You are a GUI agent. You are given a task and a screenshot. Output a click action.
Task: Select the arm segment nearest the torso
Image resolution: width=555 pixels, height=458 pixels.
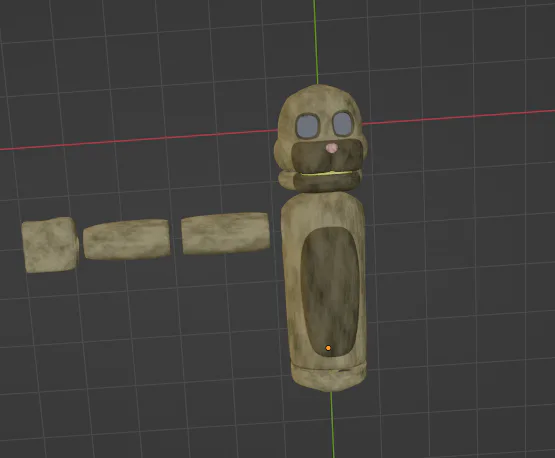point(225,233)
